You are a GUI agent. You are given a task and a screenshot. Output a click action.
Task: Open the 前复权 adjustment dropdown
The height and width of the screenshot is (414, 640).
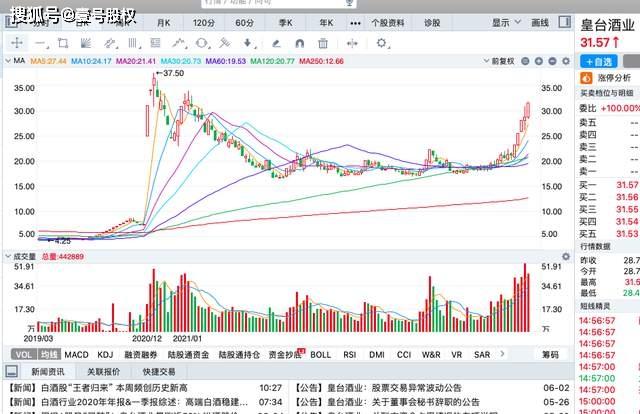click(x=499, y=61)
